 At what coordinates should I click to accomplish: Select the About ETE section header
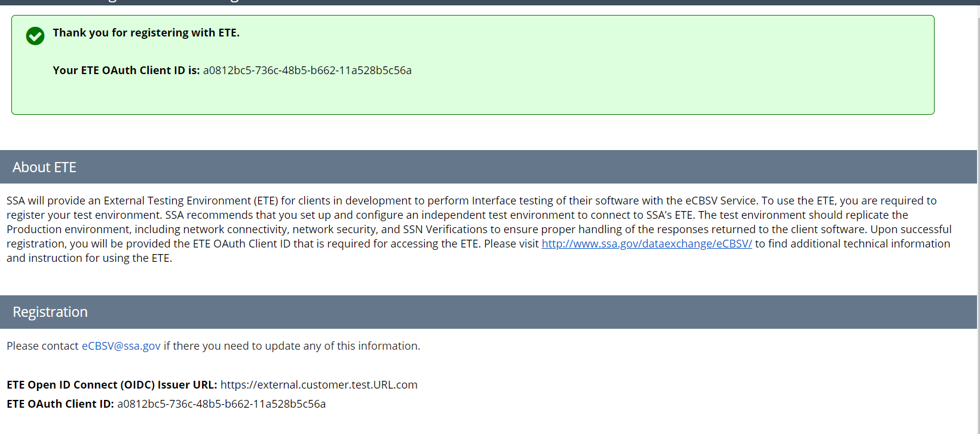[x=45, y=167]
